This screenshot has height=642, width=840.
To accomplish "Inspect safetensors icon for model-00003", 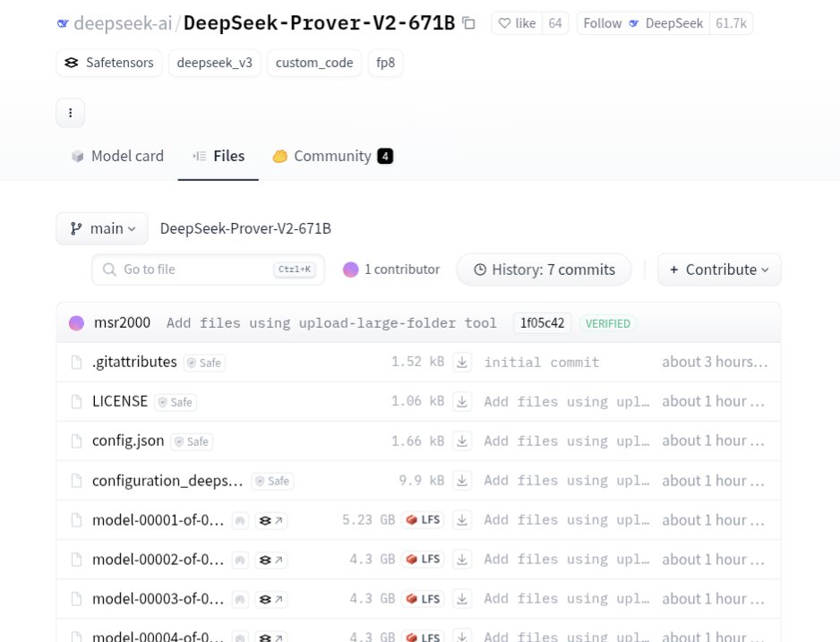I will (x=271, y=599).
